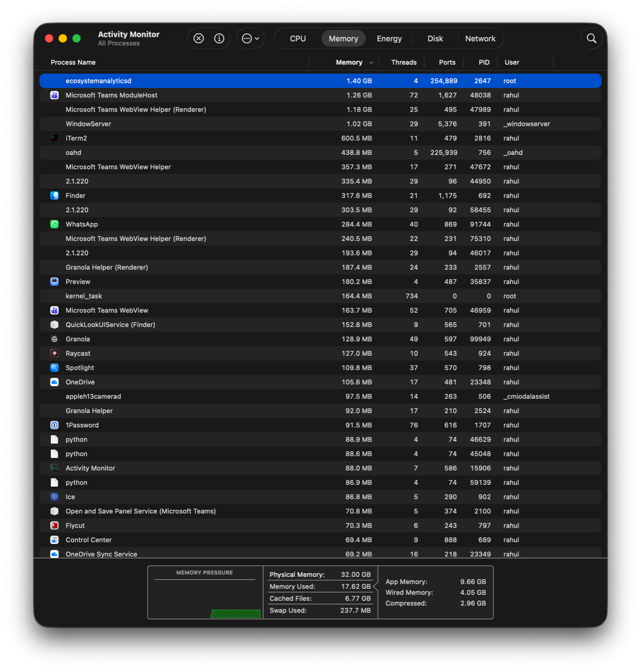Select Microsoft Teams WebView Helper with PID 47672
The width and height of the screenshot is (641, 672).
tap(320, 167)
